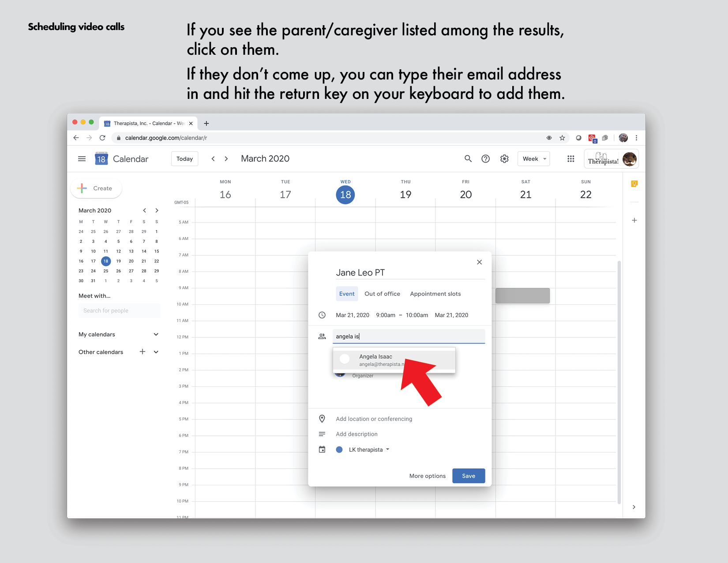
Task: Change the 9:00am start time
Action: [386, 315]
